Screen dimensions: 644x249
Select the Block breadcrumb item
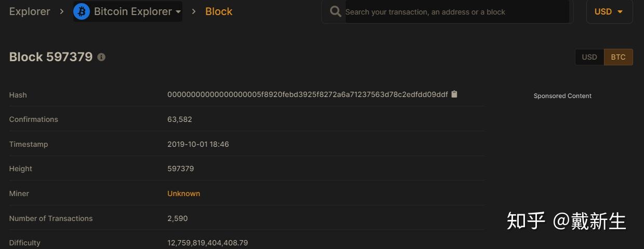pos(219,11)
